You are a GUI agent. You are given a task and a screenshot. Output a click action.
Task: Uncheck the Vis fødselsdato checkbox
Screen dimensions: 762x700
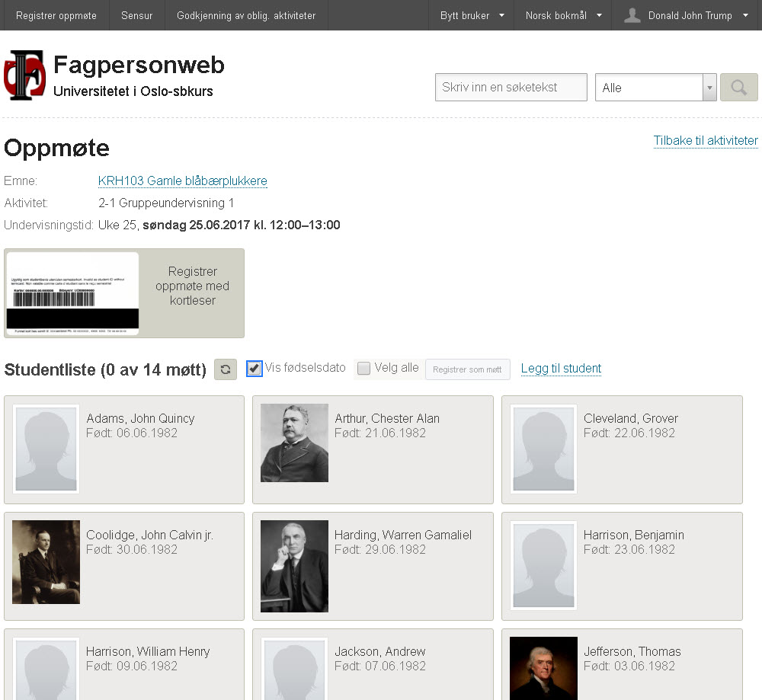[x=254, y=368]
